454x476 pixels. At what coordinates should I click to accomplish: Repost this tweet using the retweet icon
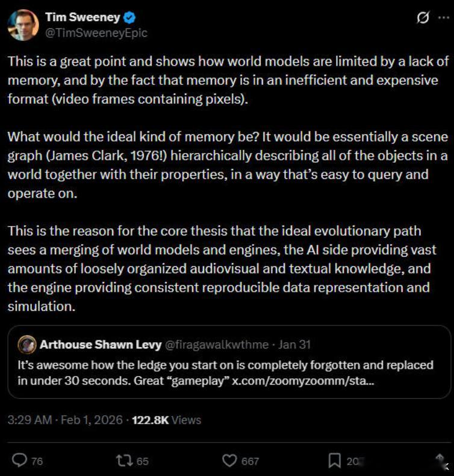pos(123,460)
